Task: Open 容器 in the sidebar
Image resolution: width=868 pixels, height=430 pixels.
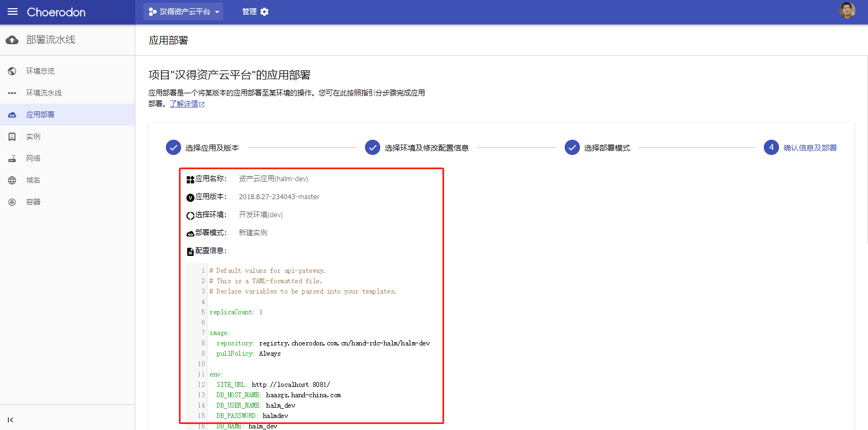Action: (x=67, y=202)
